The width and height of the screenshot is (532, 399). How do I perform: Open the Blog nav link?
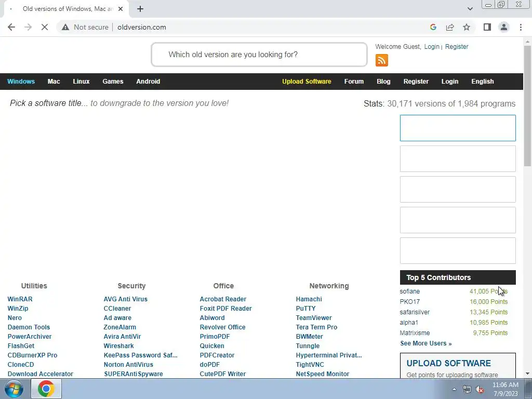[x=383, y=82]
